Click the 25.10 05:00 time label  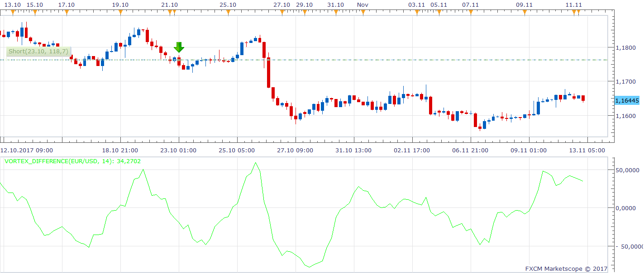tap(237, 150)
